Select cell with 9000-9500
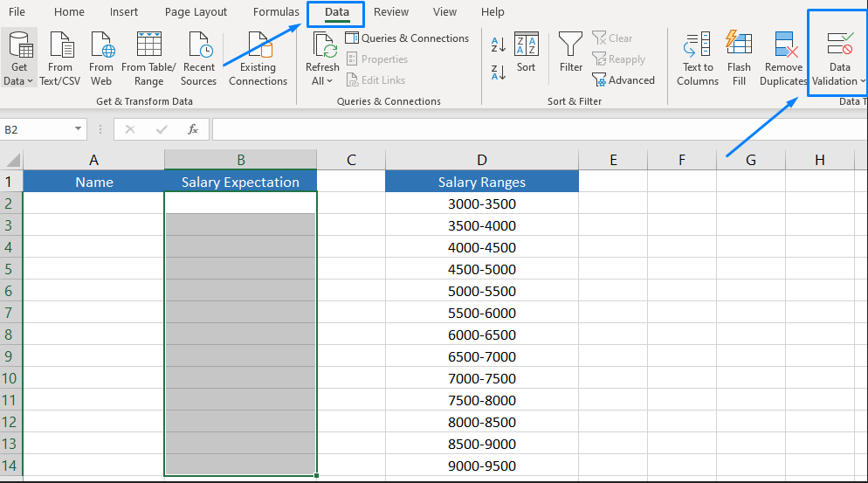 482,466
